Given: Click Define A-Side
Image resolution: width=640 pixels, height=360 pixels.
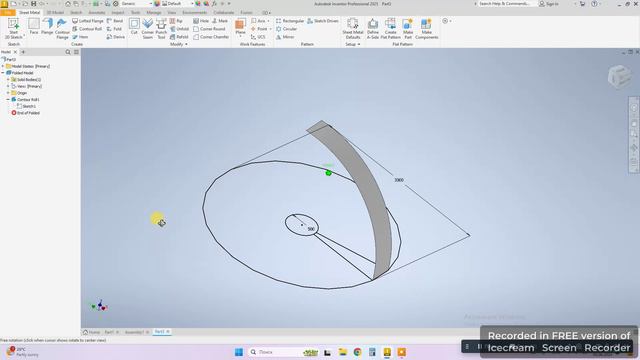Looking at the screenshot, I should click(373, 29).
